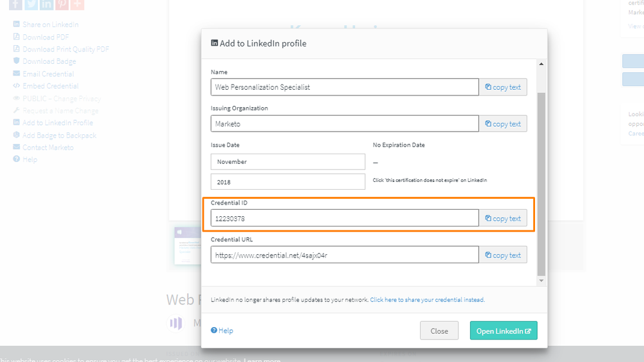644x362 pixels.
Task: Click the eye icon beside Change Privacy
Action: [x=16, y=98]
